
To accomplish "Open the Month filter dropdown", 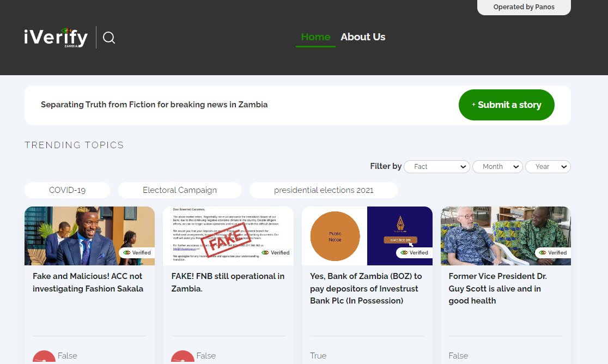I will tap(497, 167).
